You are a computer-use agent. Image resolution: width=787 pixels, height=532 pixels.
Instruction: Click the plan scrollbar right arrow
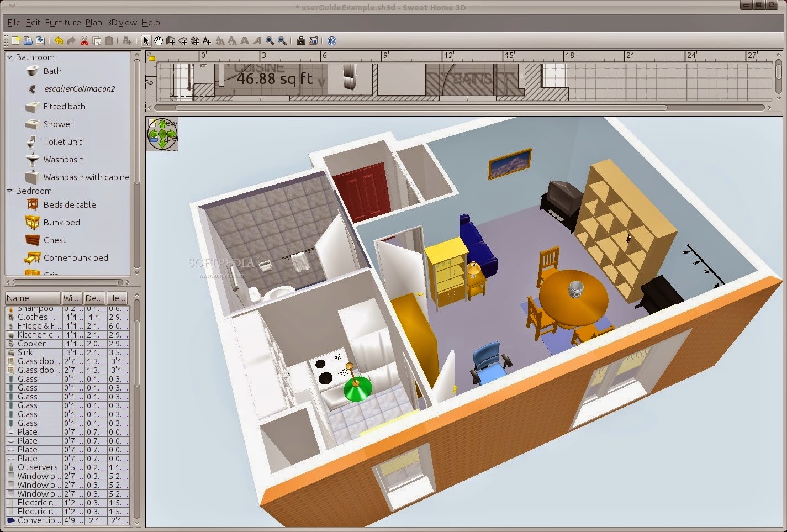point(769,108)
